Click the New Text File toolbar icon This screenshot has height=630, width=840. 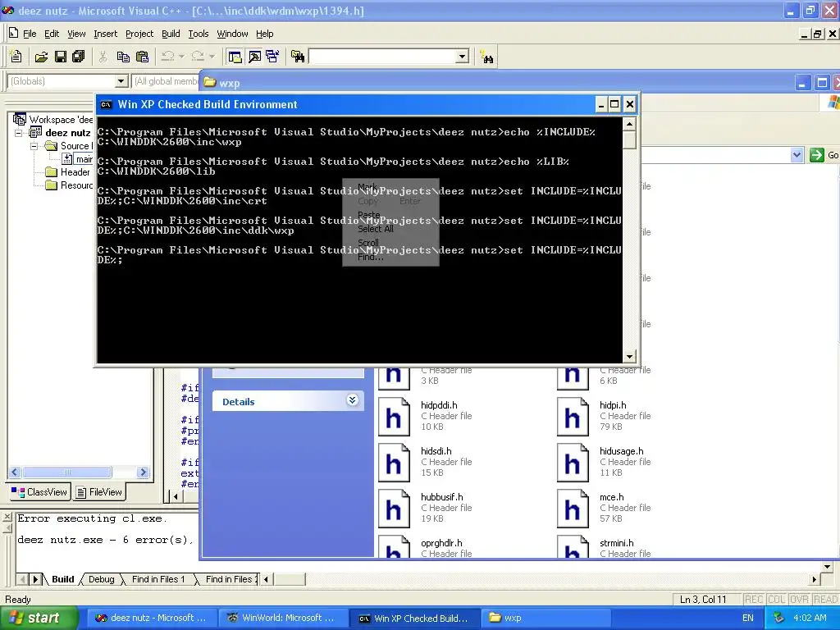tap(16, 57)
